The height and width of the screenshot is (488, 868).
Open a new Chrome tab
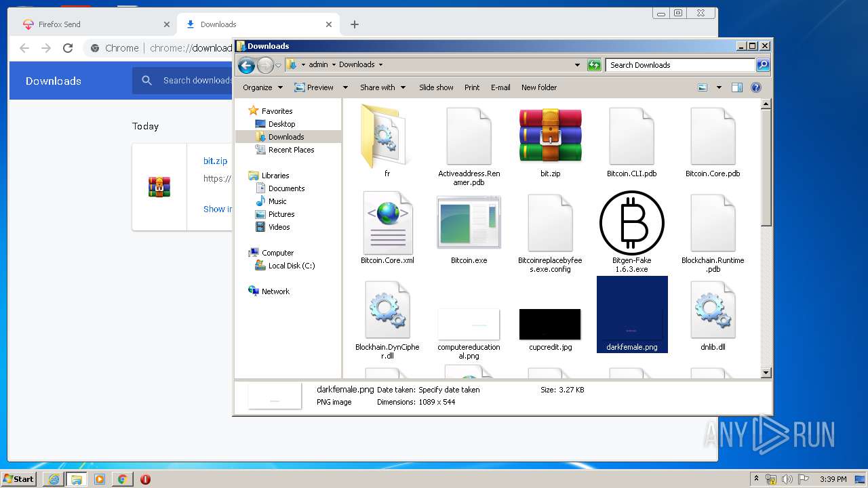tap(355, 24)
